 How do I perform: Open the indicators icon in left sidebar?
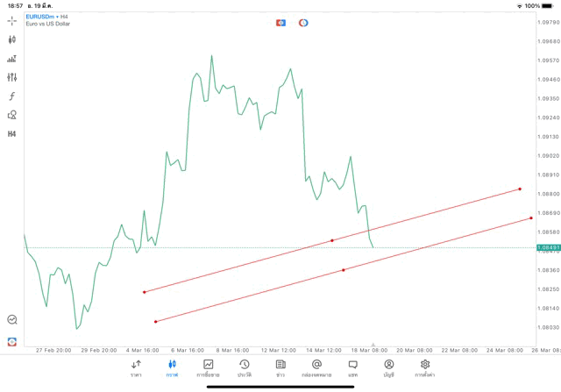[x=12, y=59]
